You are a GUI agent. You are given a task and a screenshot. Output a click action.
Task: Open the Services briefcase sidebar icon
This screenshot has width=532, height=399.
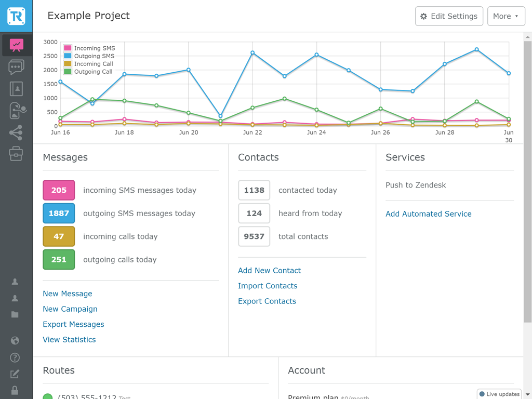tap(16, 154)
